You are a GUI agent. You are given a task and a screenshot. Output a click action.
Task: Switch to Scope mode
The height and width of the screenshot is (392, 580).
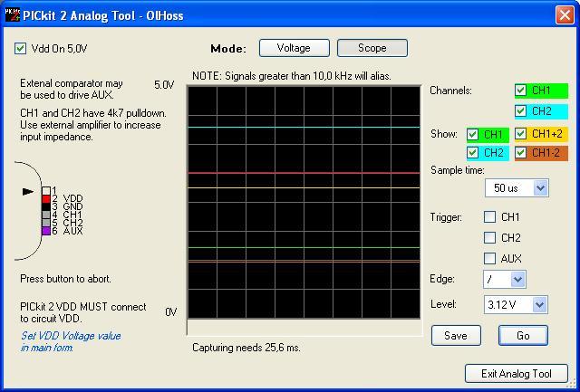click(372, 48)
